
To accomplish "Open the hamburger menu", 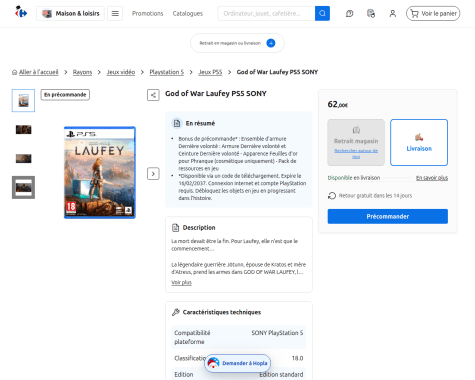I will 115,13.
